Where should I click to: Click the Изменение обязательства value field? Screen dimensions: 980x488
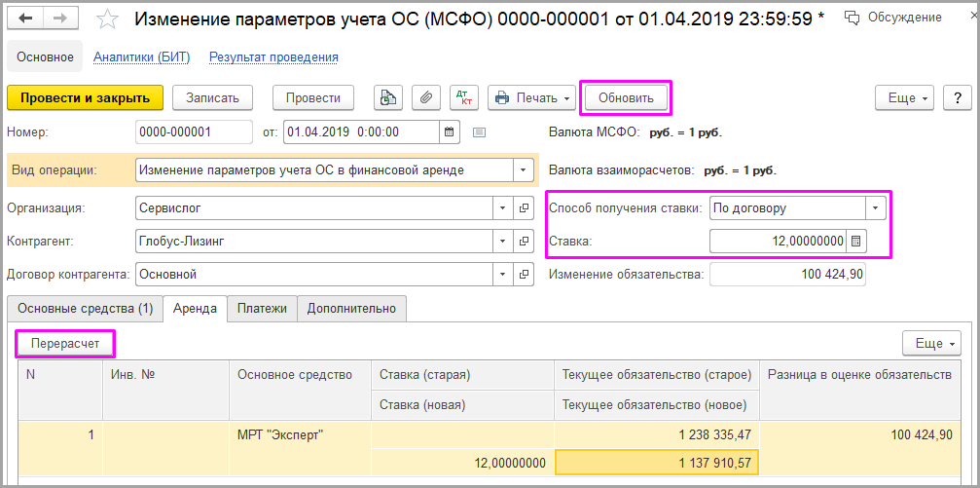click(x=786, y=275)
